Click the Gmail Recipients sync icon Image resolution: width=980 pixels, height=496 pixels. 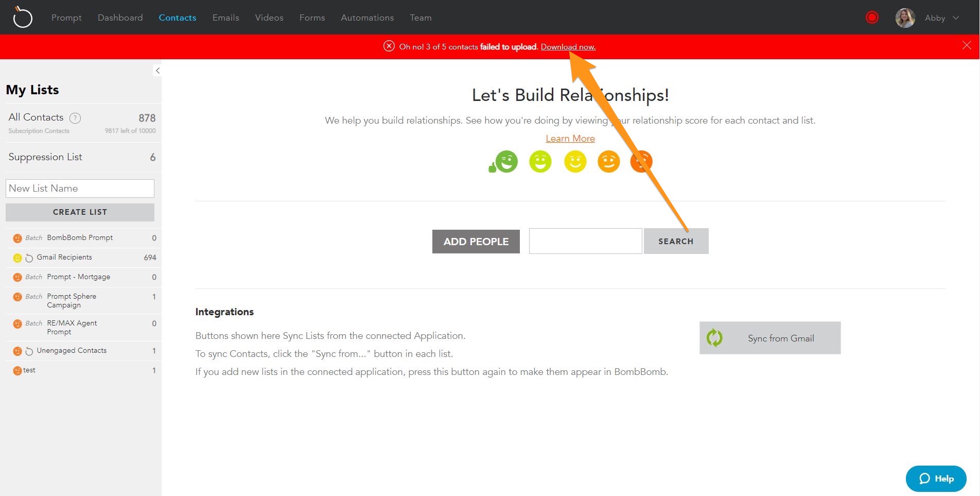pyautogui.click(x=29, y=258)
